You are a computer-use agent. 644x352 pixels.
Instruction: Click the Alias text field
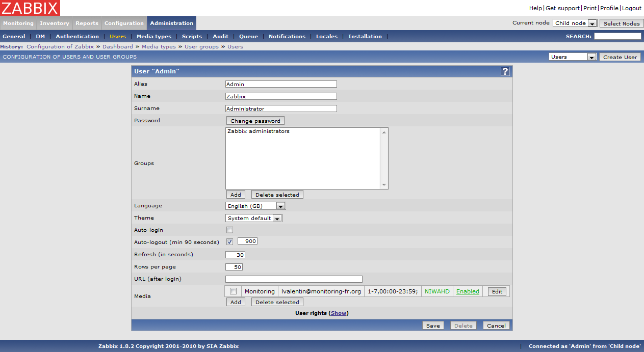281,85
